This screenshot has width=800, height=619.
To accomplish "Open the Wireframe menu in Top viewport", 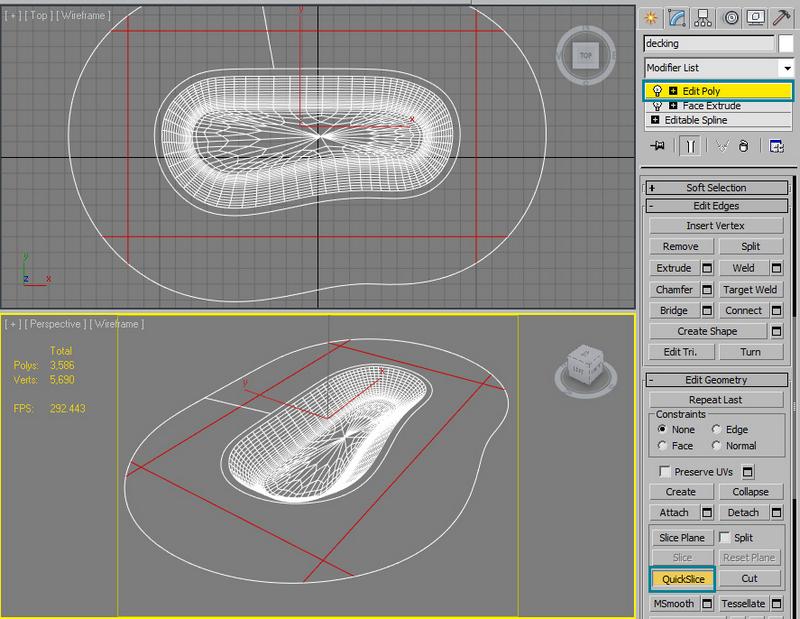I will pyautogui.click(x=84, y=16).
